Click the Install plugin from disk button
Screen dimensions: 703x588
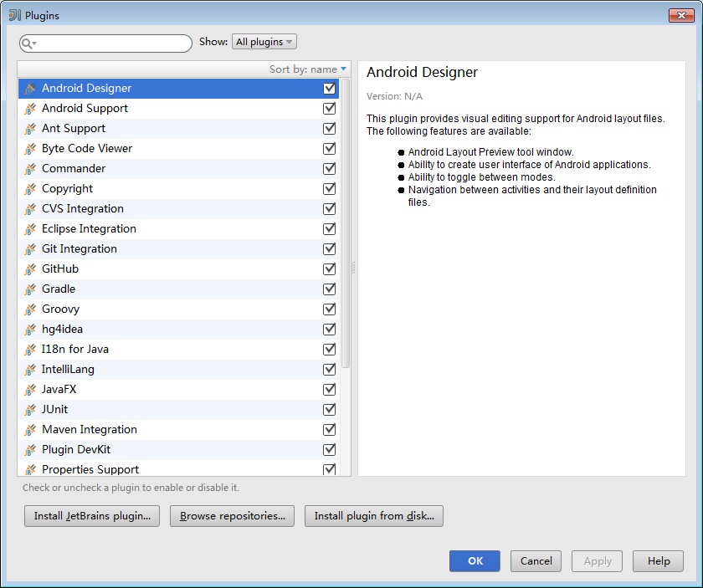(x=374, y=516)
